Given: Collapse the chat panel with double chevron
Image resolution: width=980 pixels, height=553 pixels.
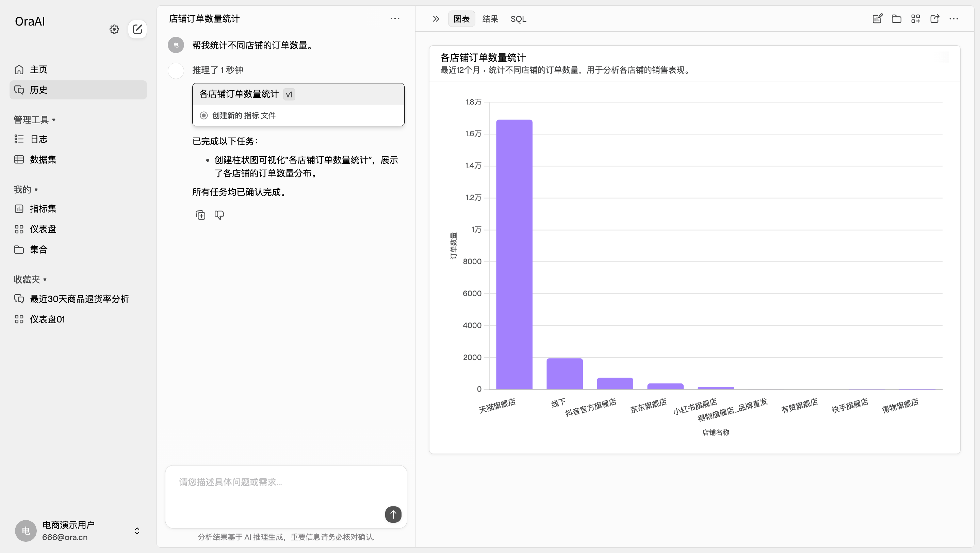Looking at the screenshot, I should coord(436,19).
